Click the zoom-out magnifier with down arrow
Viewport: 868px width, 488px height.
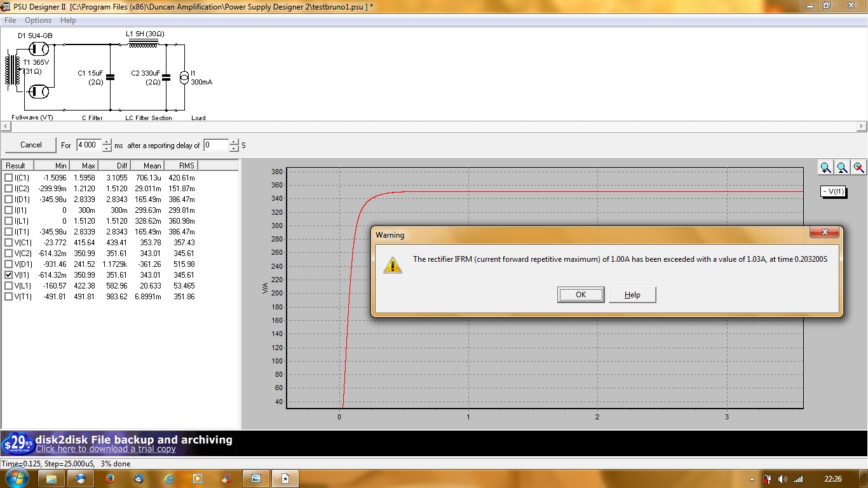point(825,168)
